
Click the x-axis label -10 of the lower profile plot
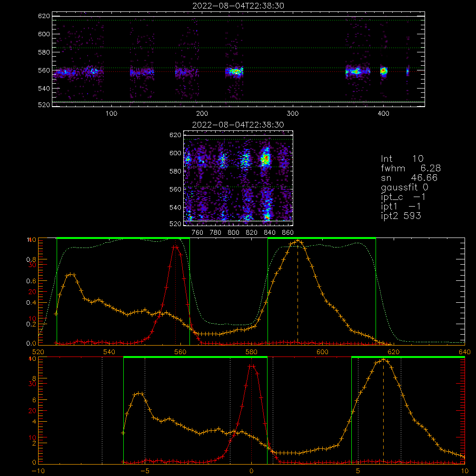click(x=38, y=471)
